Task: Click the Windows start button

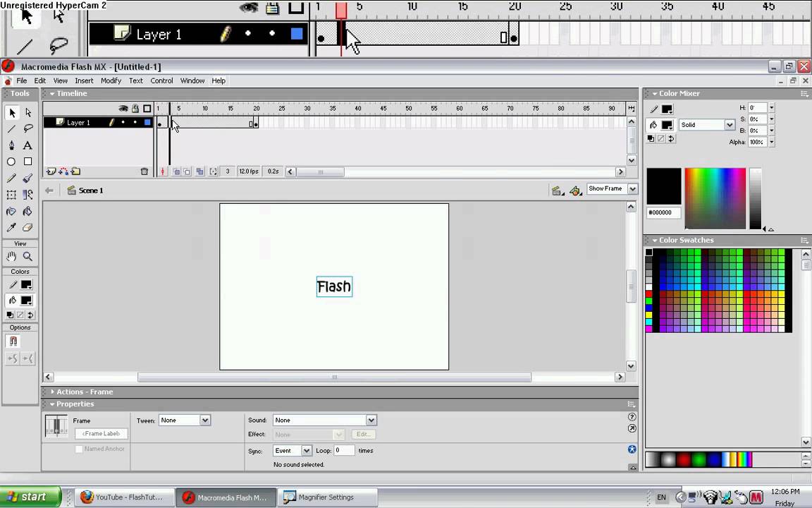Action: point(30,497)
